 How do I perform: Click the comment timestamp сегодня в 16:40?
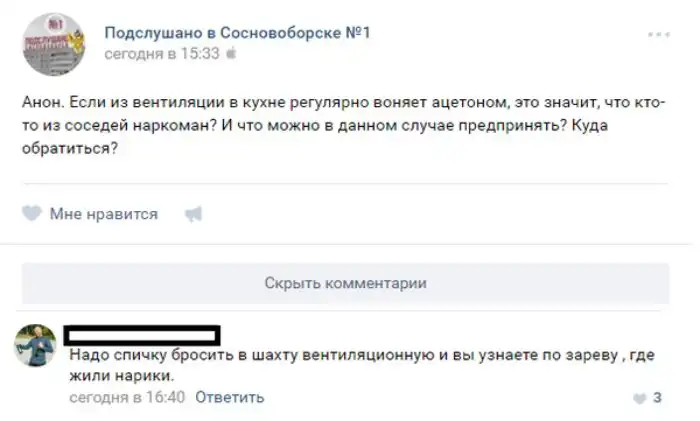tap(127, 397)
